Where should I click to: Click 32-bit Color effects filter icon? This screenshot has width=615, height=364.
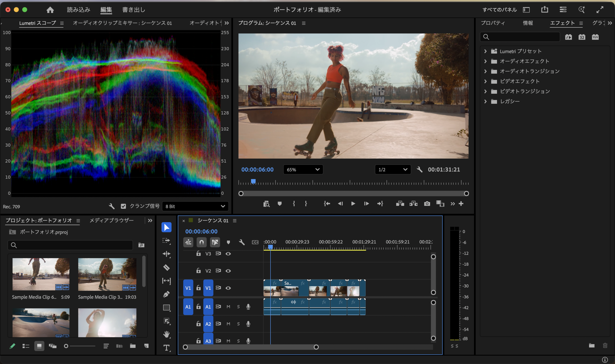582,37
